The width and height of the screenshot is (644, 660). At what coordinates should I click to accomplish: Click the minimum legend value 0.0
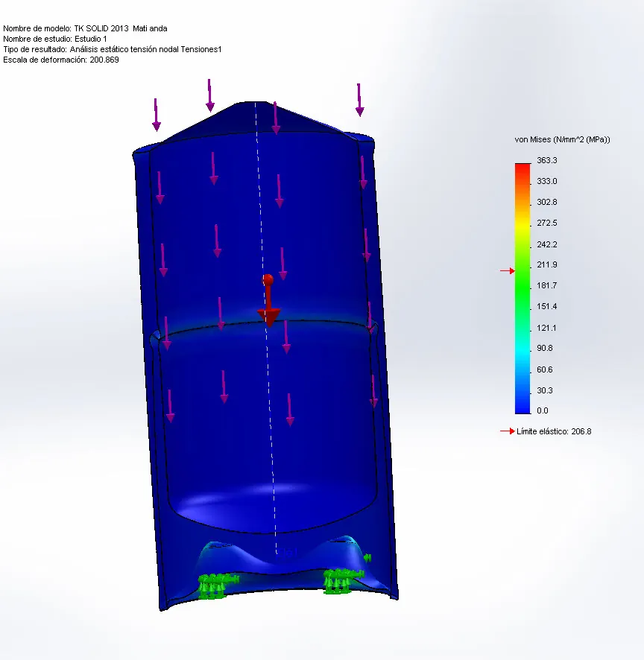point(543,410)
